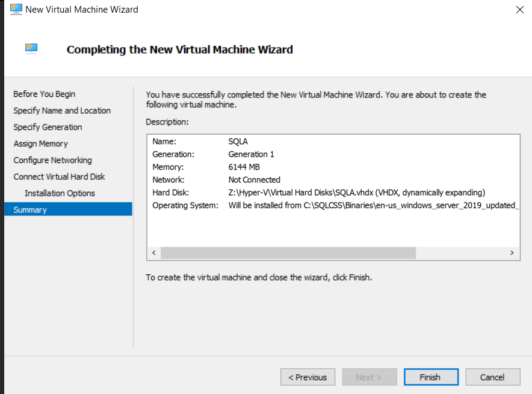Image resolution: width=532 pixels, height=394 pixels.
Task: Click the operating system install path text
Action: (x=374, y=206)
